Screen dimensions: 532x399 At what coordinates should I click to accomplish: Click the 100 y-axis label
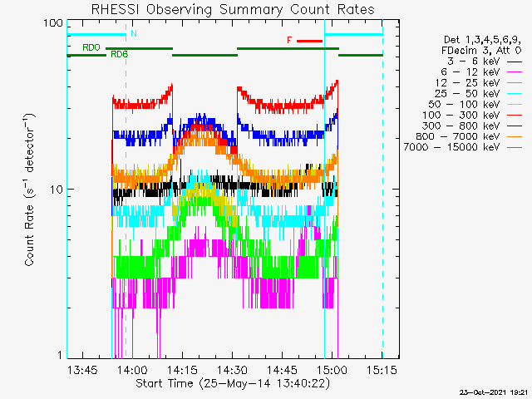tap(53, 23)
